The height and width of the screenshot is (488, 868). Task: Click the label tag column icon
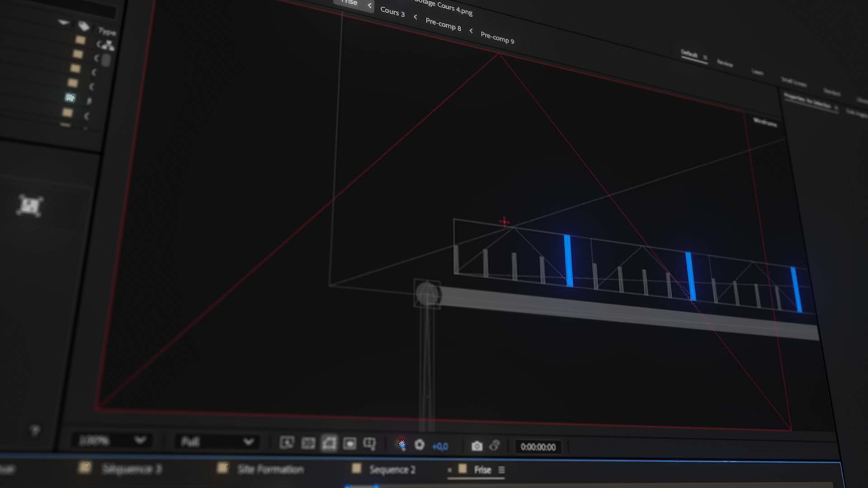click(x=84, y=26)
